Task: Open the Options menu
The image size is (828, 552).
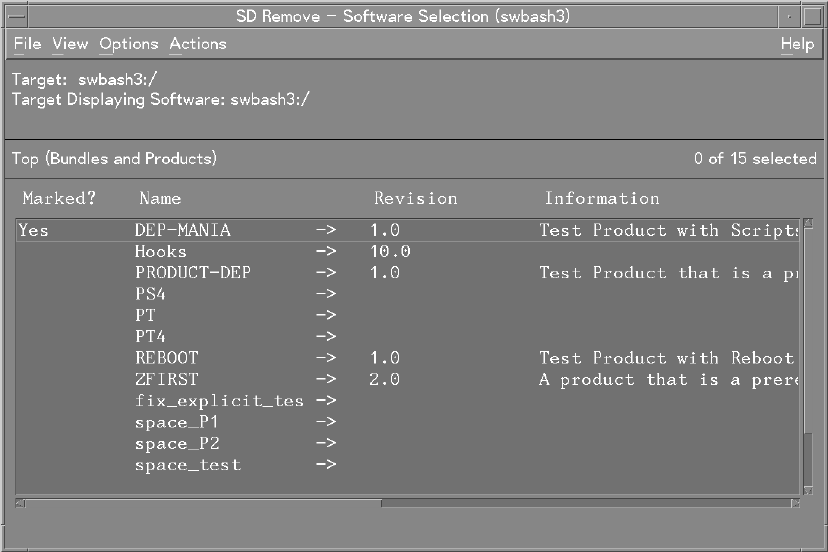Action: [128, 44]
